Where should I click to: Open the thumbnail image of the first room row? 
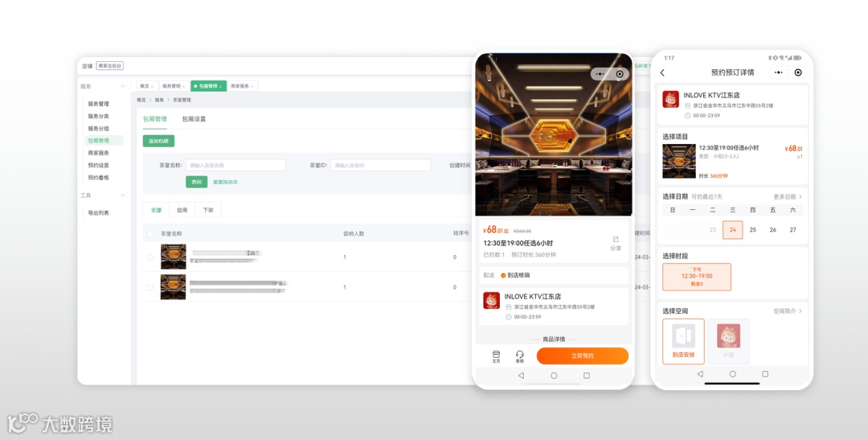click(x=174, y=257)
